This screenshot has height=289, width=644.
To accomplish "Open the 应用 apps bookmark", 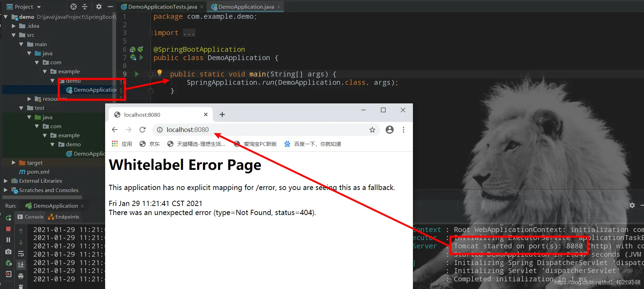I will point(122,144).
